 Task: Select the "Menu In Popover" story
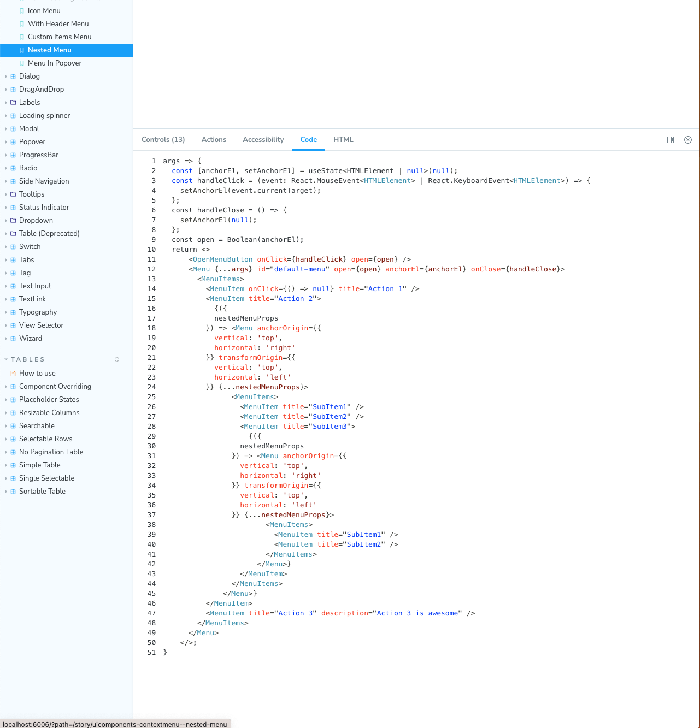coord(54,63)
